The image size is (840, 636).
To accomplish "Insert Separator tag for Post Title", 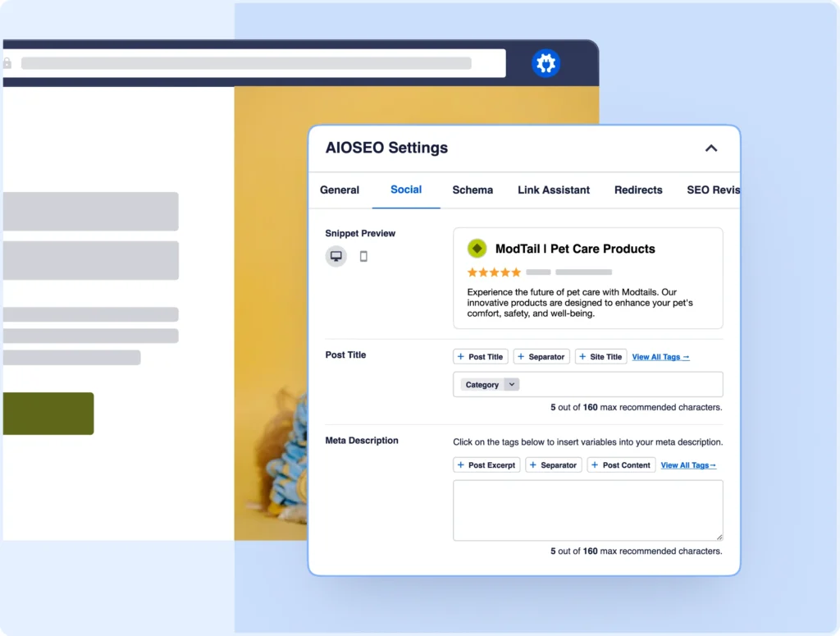I will [541, 357].
